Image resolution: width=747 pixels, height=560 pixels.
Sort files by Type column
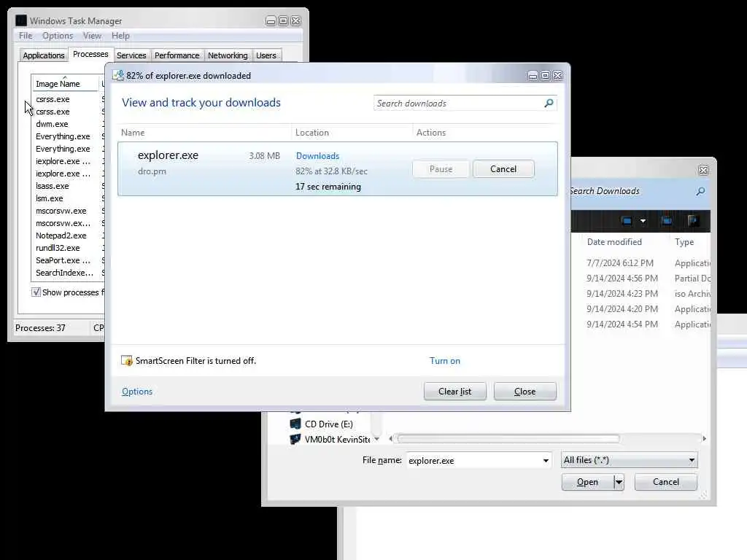[684, 242]
